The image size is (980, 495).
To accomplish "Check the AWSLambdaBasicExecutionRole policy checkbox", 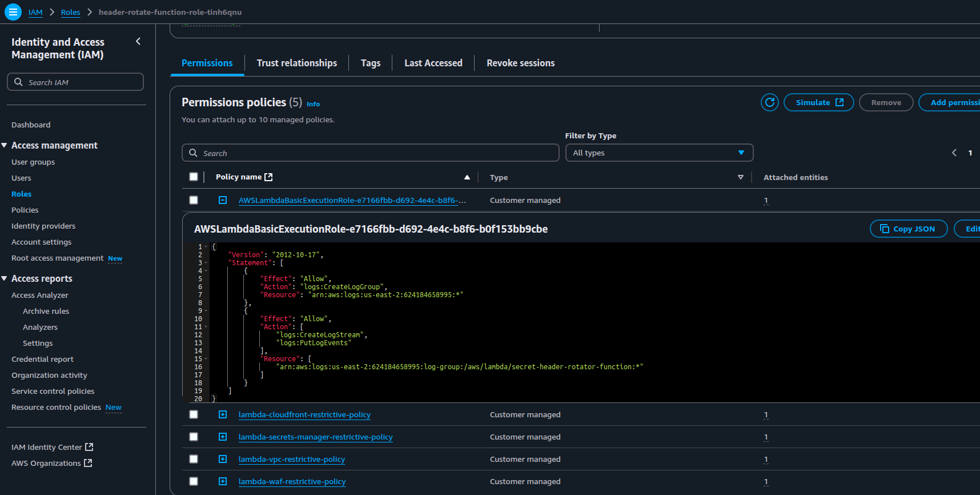I will click(194, 200).
